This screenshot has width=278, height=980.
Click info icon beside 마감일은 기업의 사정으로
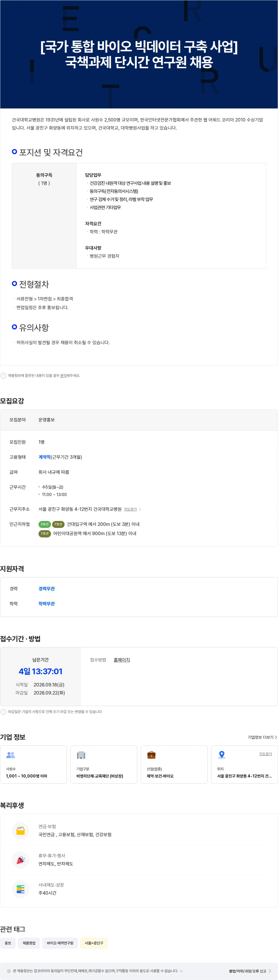3,711
